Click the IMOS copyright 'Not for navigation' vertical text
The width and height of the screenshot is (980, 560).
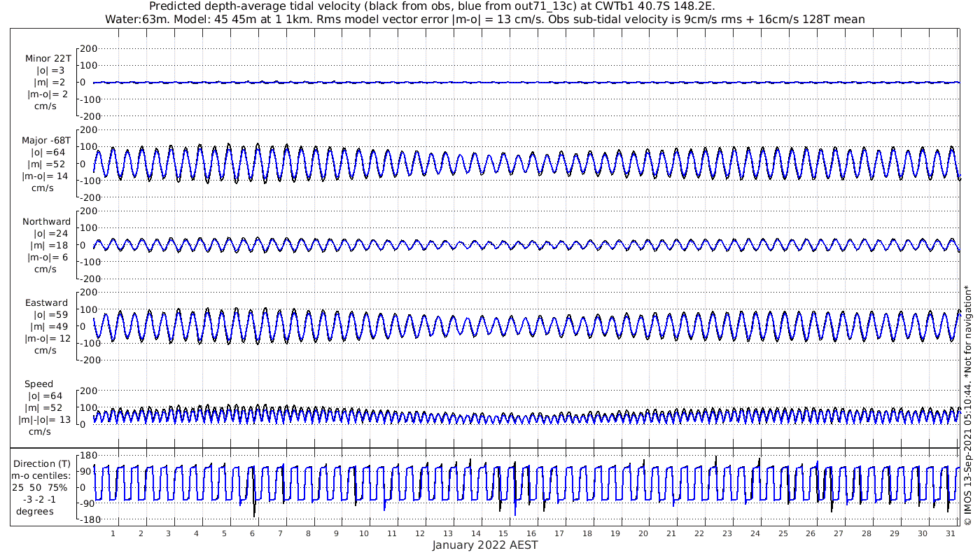point(967,405)
